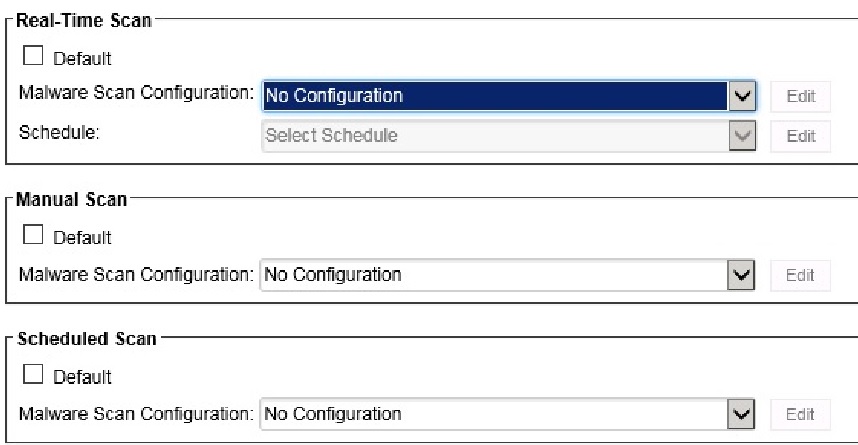Click the Real-Time Scan group title
The width and height of the screenshot is (858, 445).
[x=85, y=22]
